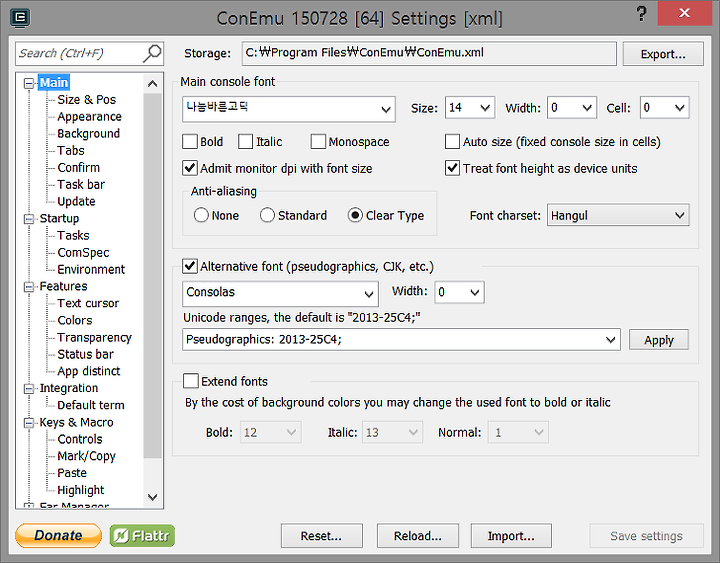This screenshot has width=720, height=563.
Task: Open the Appearance settings page
Action: (x=90, y=117)
